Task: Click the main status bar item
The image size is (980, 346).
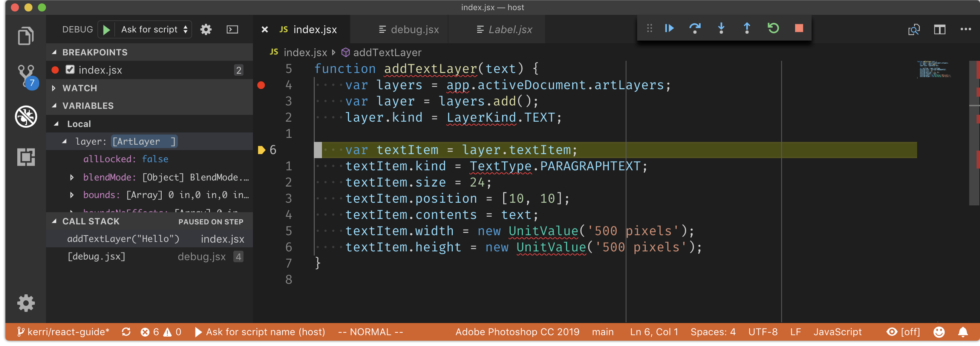Action: (603, 332)
